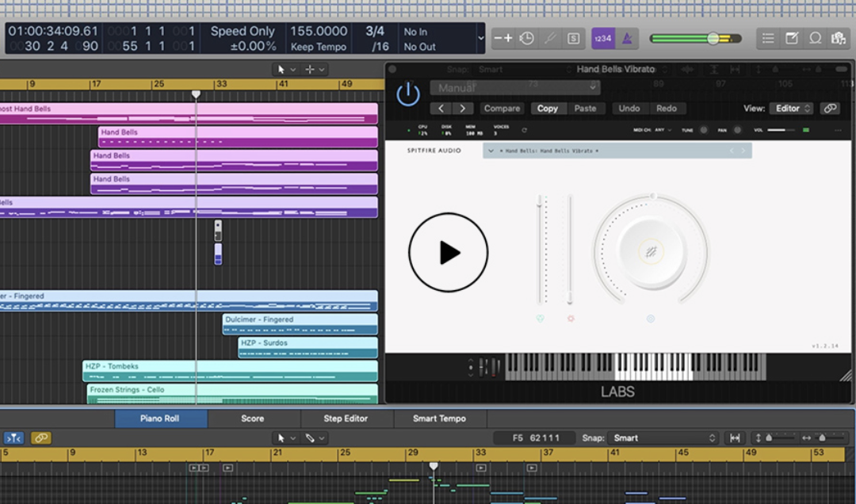
Task: Adjust the LABS Vol slider
Action: 781,130
